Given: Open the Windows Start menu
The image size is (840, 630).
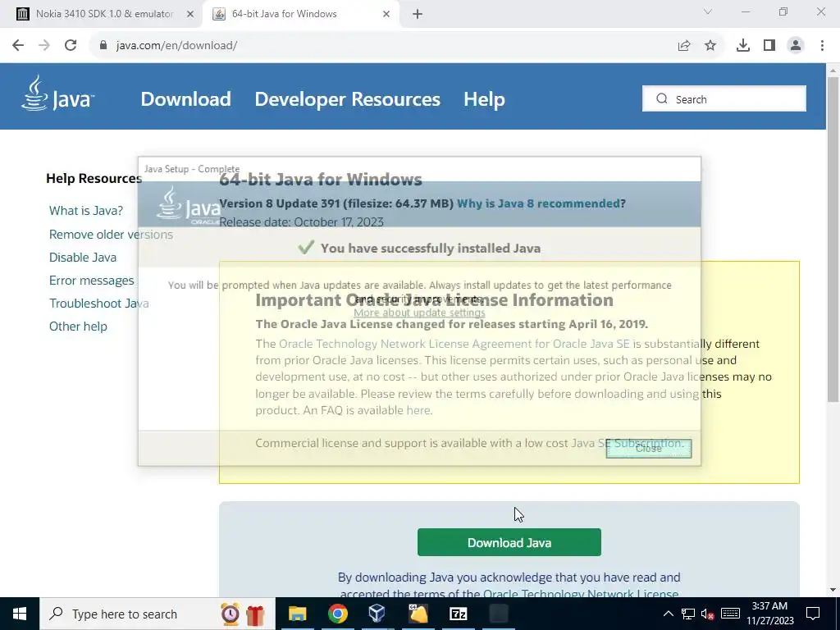Looking at the screenshot, I should click(20, 614).
